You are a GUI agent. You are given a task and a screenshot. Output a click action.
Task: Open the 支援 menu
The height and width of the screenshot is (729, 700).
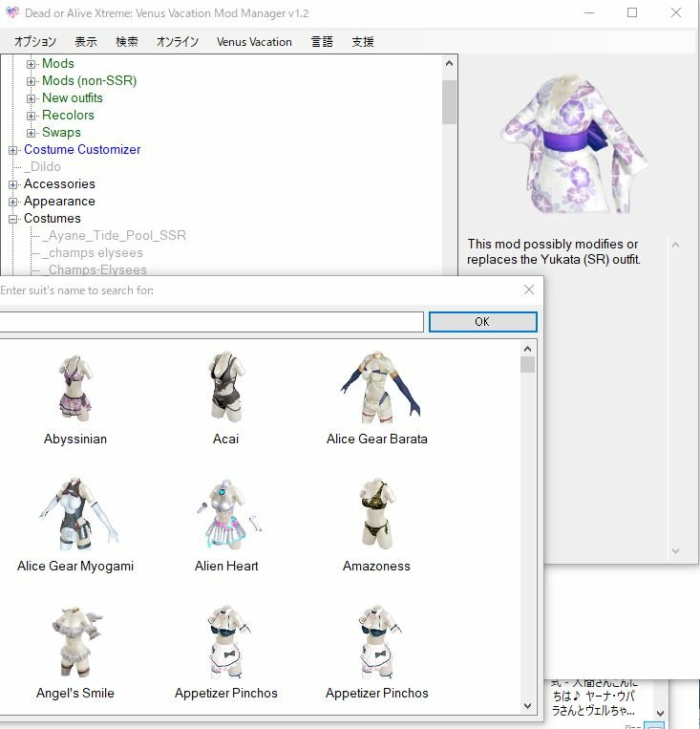(363, 42)
